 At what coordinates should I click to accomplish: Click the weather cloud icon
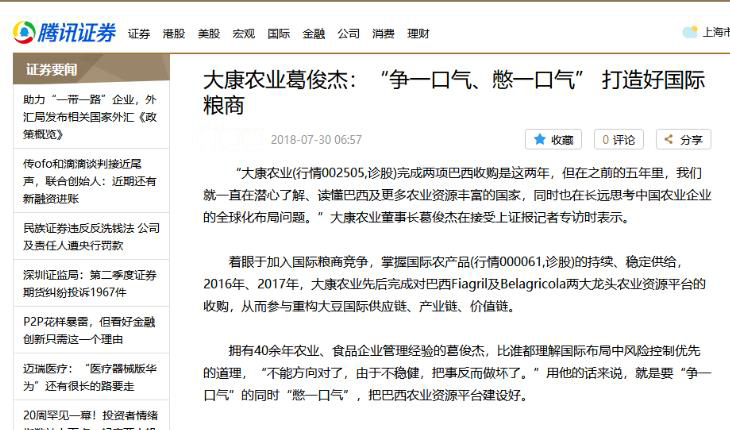pyautogui.click(x=690, y=32)
